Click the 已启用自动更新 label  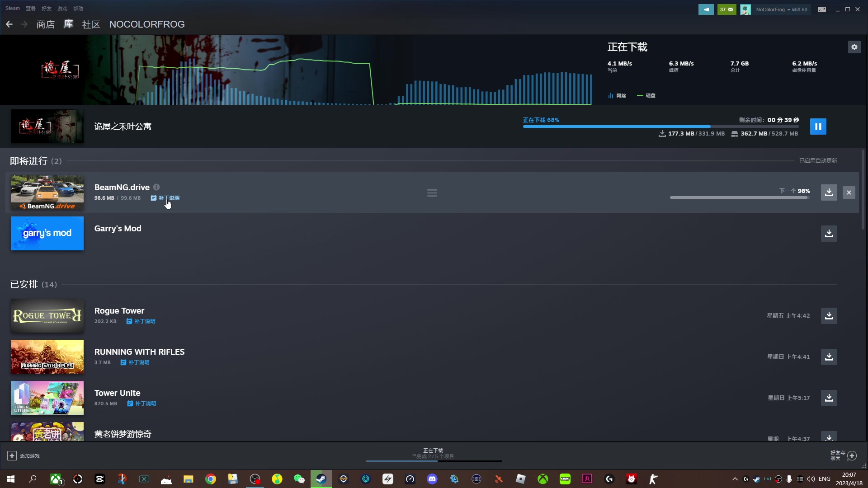coord(818,161)
